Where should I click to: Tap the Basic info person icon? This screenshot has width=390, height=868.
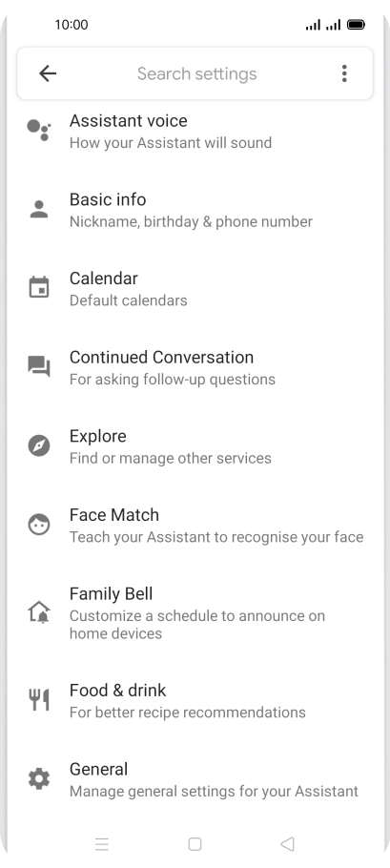click(39, 209)
